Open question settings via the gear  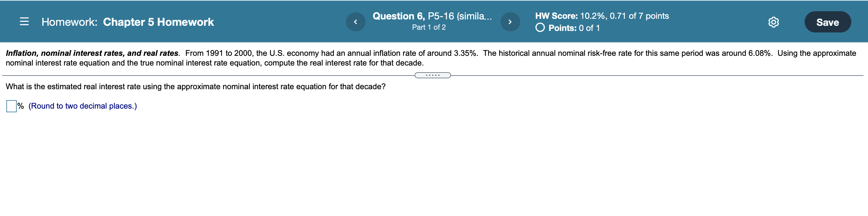point(773,22)
